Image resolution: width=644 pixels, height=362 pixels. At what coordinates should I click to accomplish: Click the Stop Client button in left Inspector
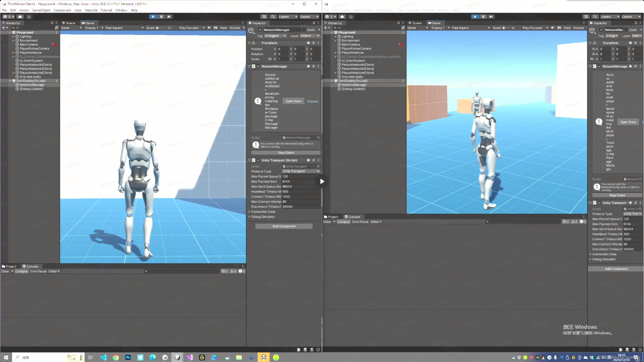(286, 153)
